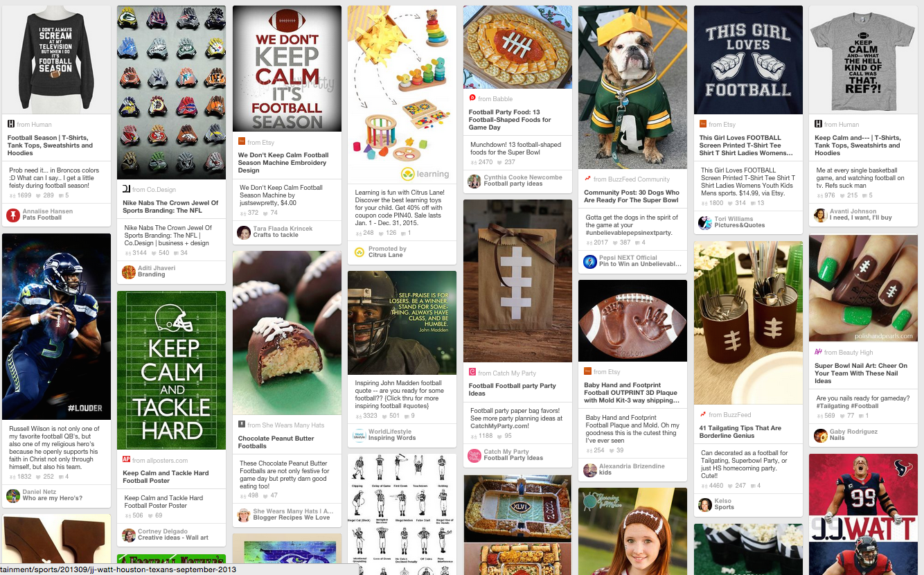Open the Chocolate Peanut Butter Footballs title
This screenshot has height=575, width=924.
(276, 442)
